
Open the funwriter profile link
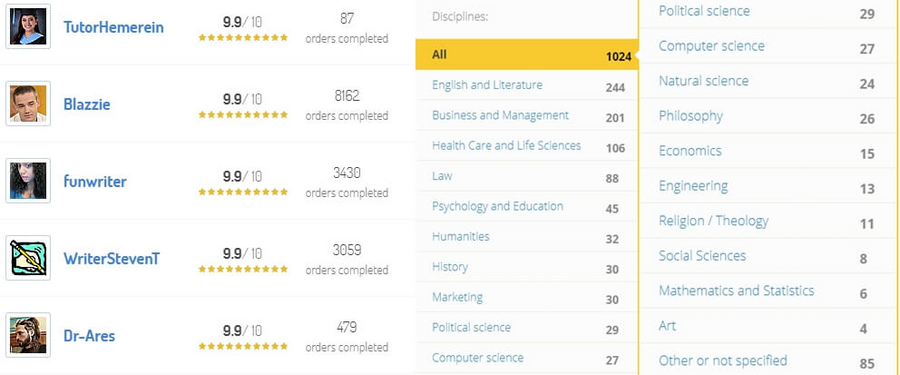tap(95, 181)
